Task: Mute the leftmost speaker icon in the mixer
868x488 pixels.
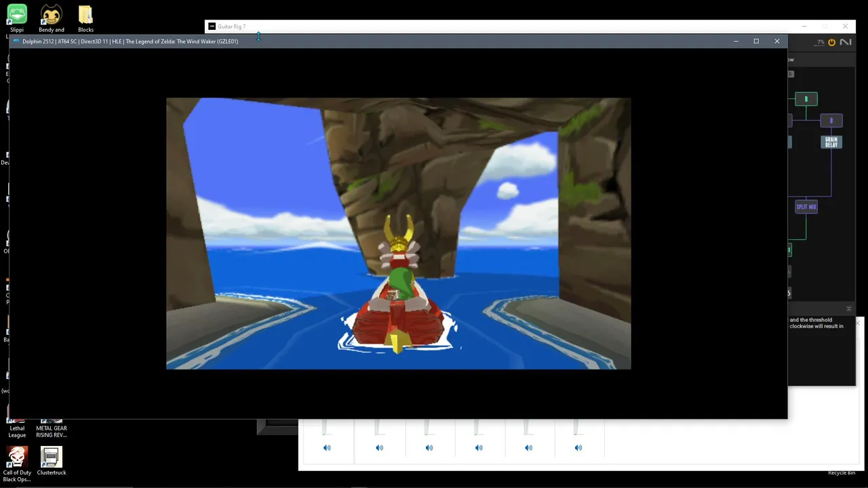Action: pyautogui.click(x=327, y=447)
